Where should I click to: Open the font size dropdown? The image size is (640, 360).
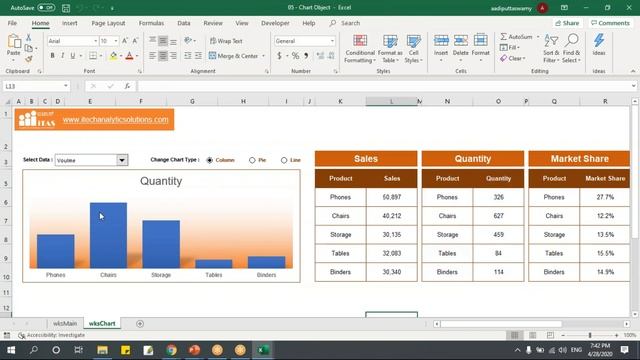click(116, 41)
